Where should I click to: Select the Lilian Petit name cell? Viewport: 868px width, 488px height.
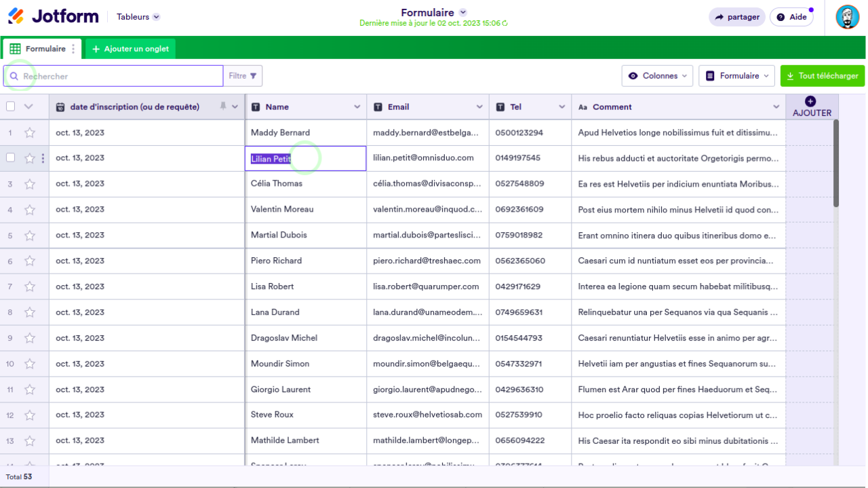point(305,159)
